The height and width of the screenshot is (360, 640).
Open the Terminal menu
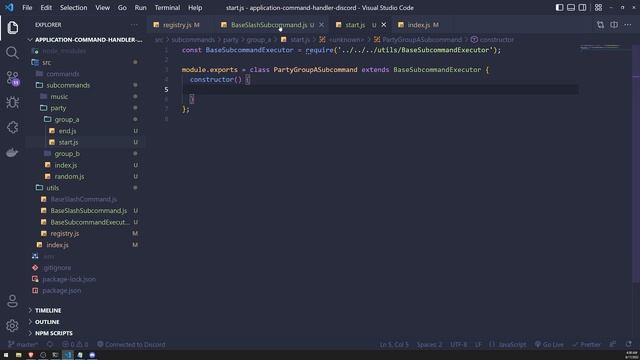pos(167,8)
